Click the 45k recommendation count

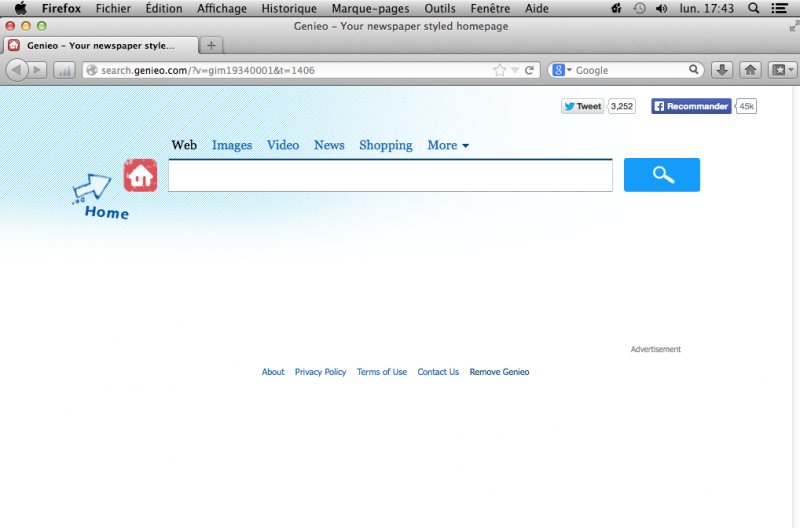pos(746,106)
